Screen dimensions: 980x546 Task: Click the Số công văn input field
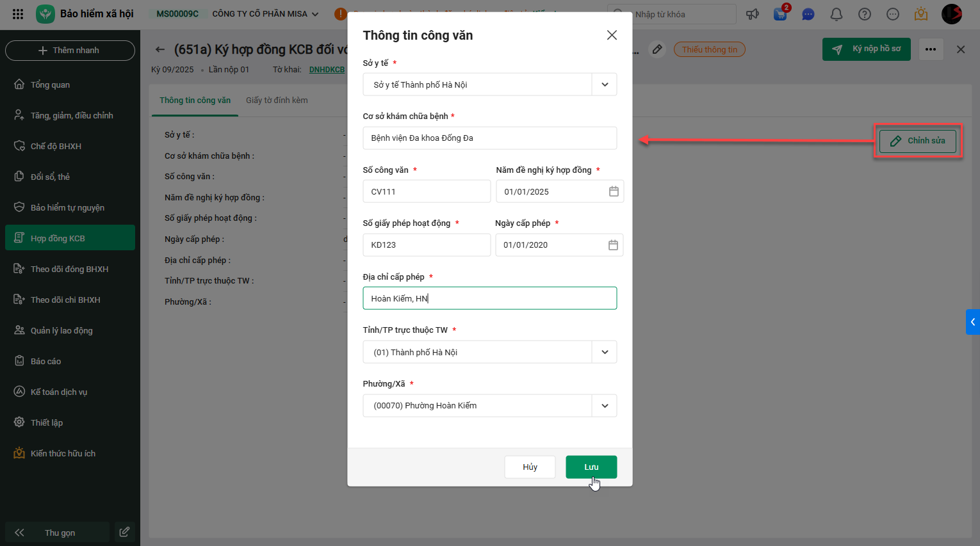(426, 191)
